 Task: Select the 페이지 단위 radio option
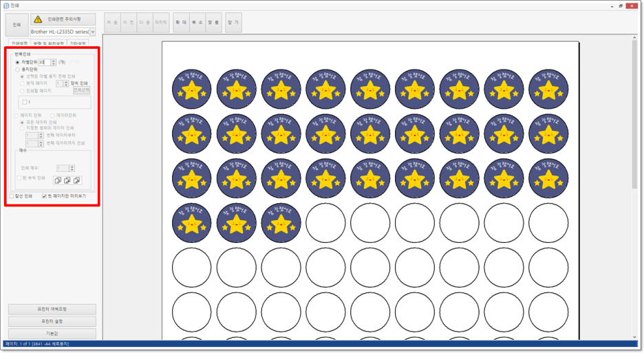pyautogui.click(x=17, y=116)
